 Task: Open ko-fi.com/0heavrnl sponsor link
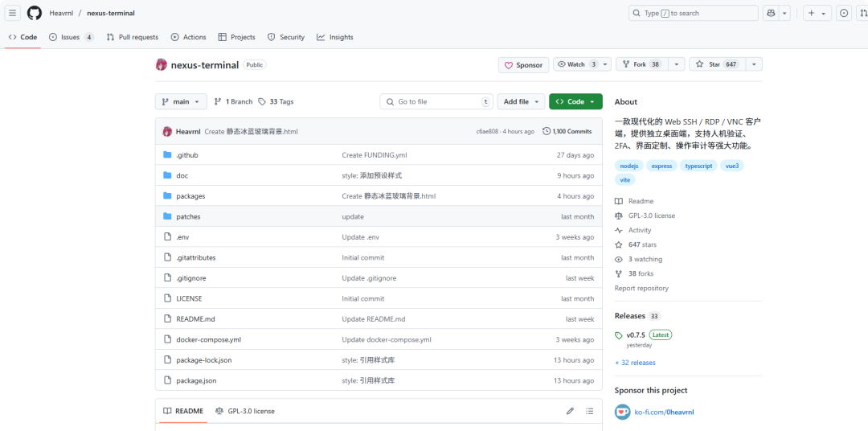[664, 413]
